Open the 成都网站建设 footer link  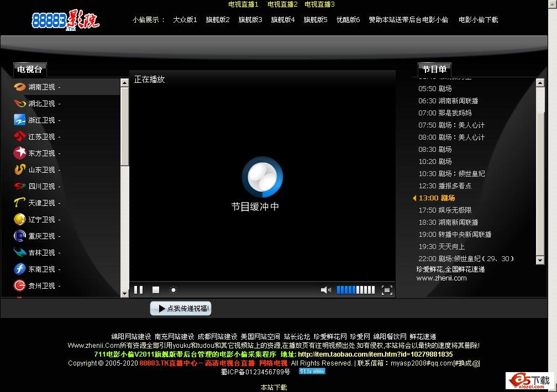pyautogui.click(x=217, y=336)
